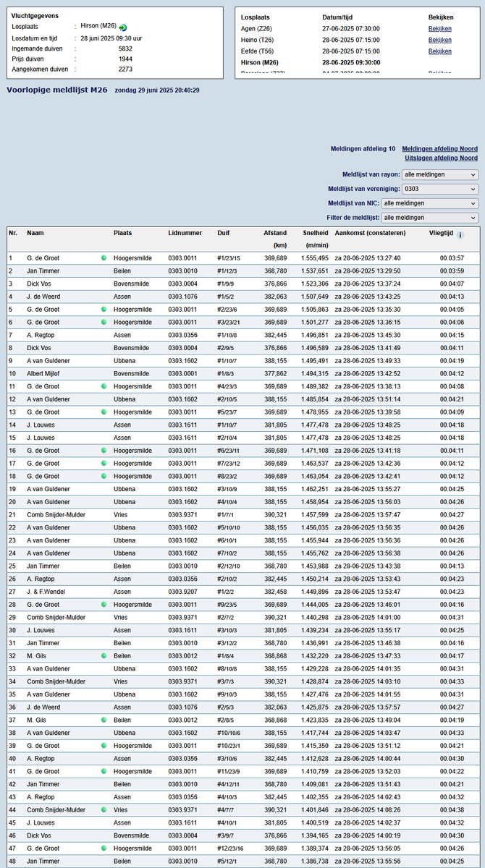Click the Duif column header
Viewport: 485px width, 868px height.
click(223, 233)
